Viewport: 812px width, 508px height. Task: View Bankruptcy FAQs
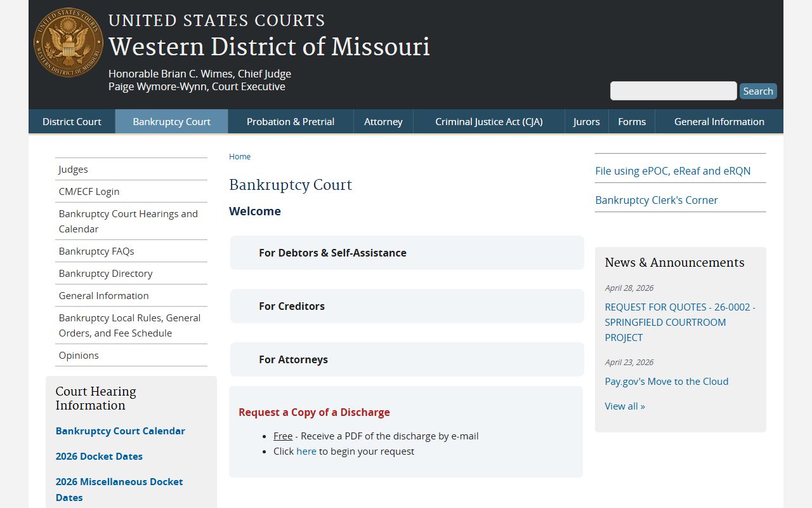[x=131, y=251]
